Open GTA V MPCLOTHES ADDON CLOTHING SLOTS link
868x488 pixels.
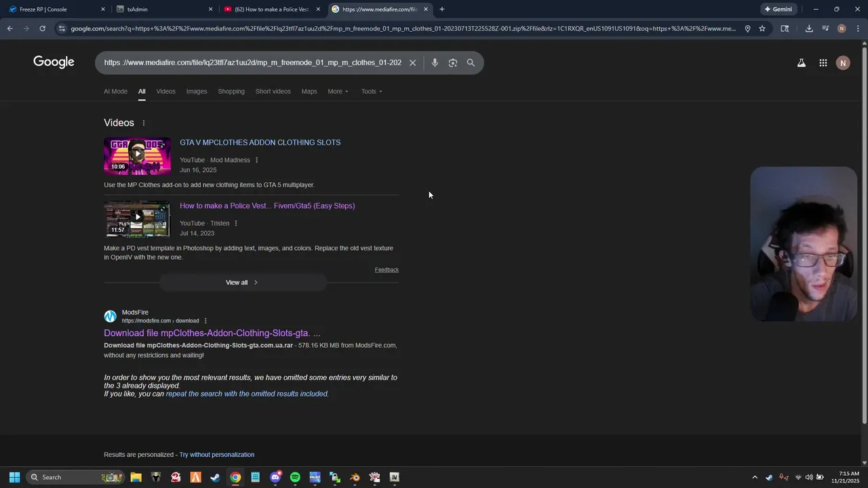coord(260,142)
